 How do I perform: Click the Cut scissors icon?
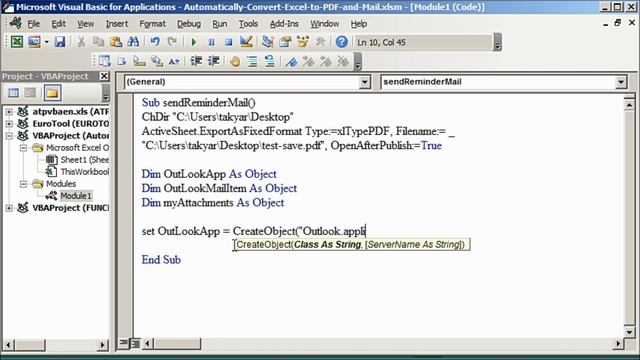click(81, 42)
